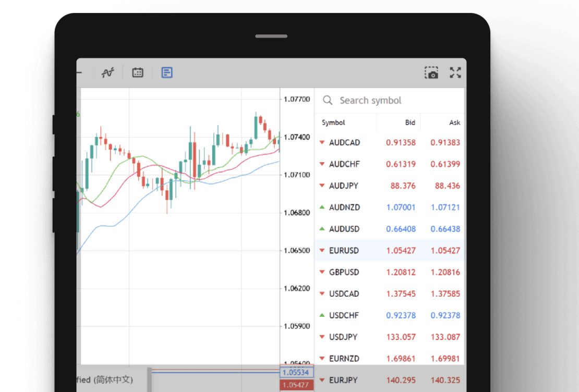Select the USDJPY symbol row
The image size is (579, 392).
point(390,337)
